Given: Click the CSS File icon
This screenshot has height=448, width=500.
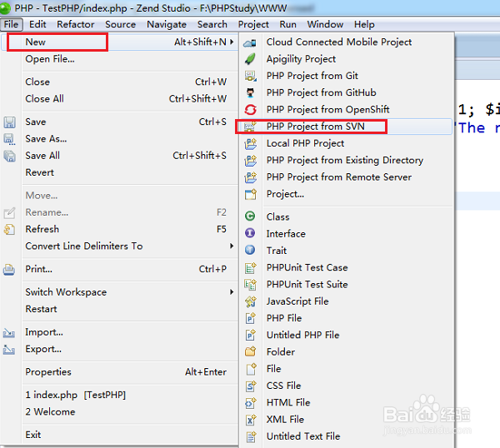Looking at the screenshot, I should [250, 386].
